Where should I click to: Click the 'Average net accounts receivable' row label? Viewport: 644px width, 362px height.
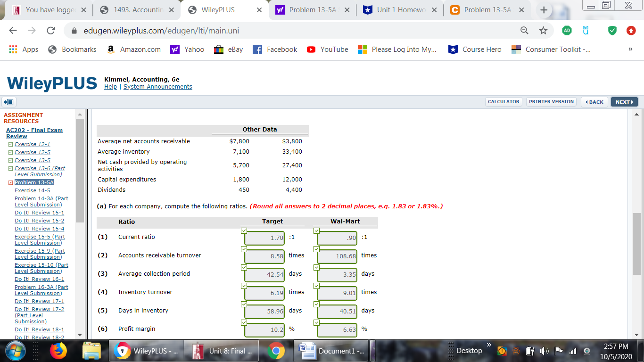pos(144,141)
